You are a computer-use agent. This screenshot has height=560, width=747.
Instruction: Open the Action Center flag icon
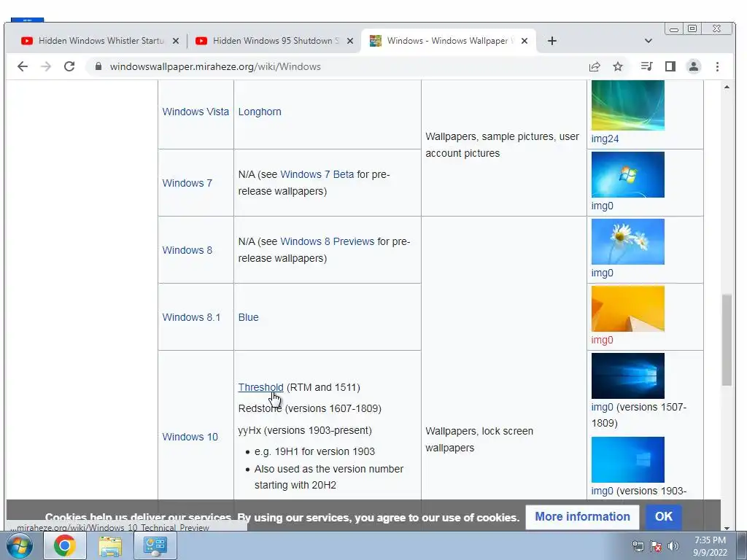[x=656, y=546]
